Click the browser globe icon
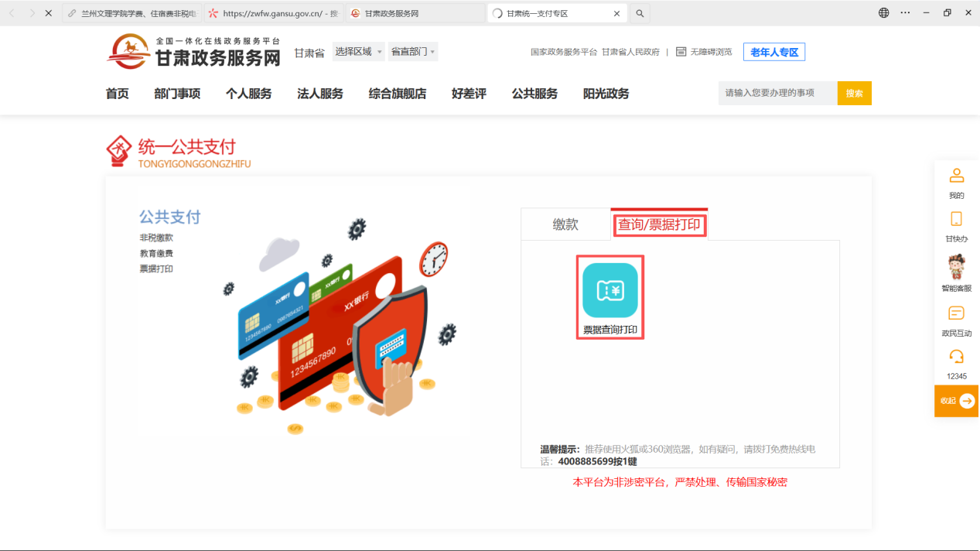 point(884,13)
